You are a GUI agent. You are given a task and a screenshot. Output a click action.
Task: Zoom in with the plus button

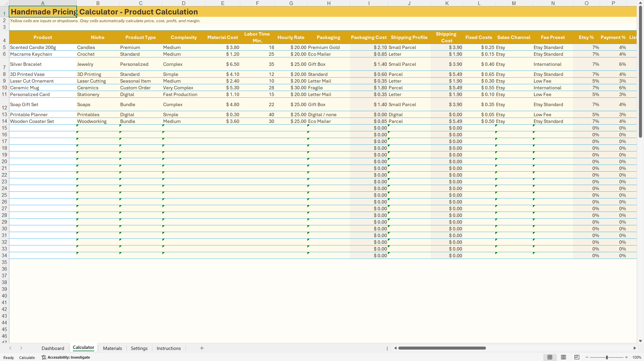point(626,357)
